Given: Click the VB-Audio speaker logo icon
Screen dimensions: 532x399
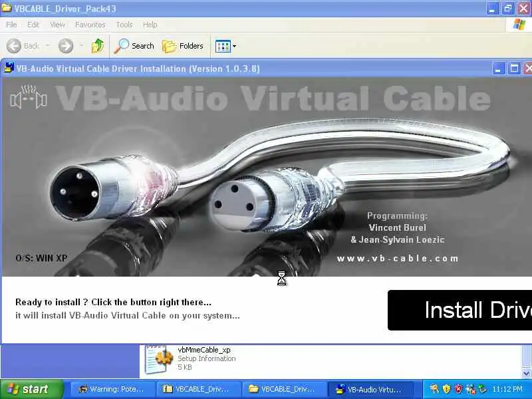Looking at the screenshot, I should (x=29, y=97).
